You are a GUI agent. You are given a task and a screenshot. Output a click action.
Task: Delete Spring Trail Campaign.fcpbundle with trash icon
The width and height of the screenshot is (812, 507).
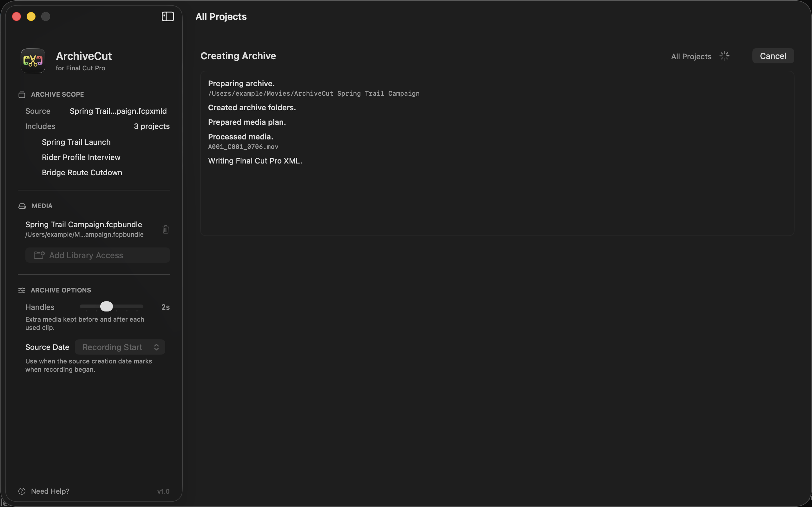click(166, 229)
